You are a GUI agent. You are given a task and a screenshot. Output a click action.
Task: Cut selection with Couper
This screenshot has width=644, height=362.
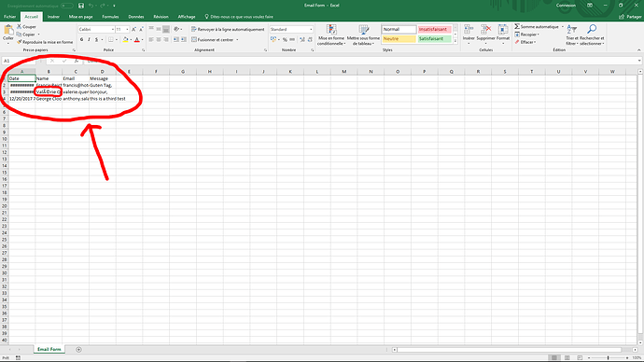point(27,27)
